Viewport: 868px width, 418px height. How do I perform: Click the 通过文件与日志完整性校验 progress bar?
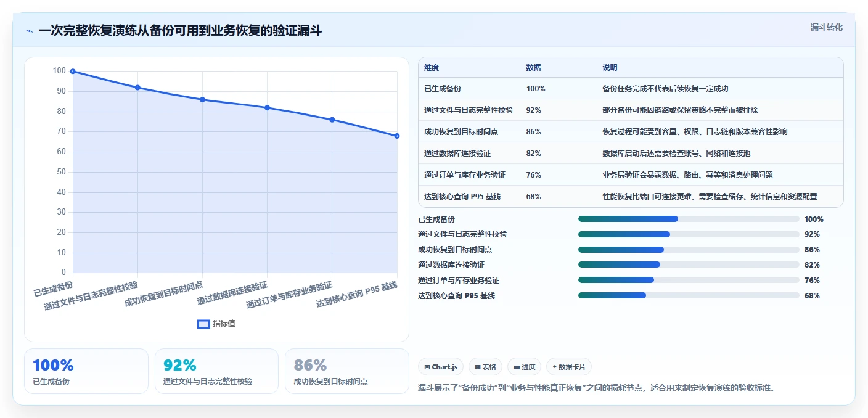pos(689,234)
